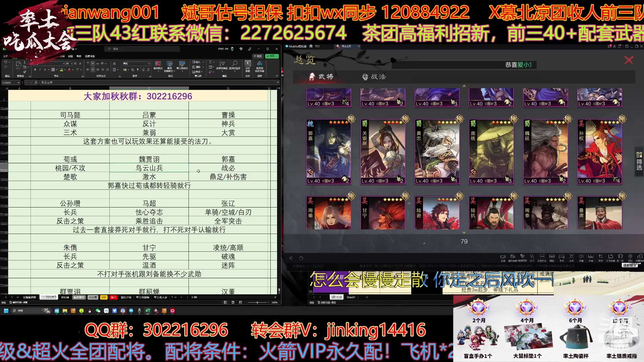Open the font color dropdown arrow
This screenshot has height=362, width=644.
point(73,70)
